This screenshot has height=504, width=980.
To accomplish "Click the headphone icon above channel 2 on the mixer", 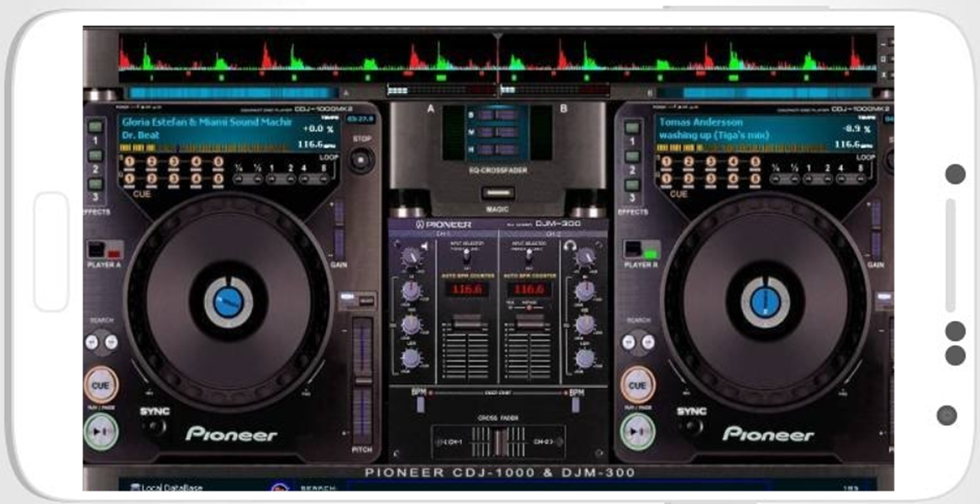I will click(568, 247).
